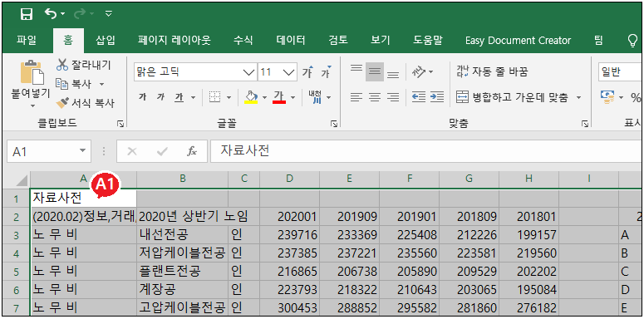Open 클립보드 group dialog launcher
This screenshot has height=319, width=644.
click(120, 123)
